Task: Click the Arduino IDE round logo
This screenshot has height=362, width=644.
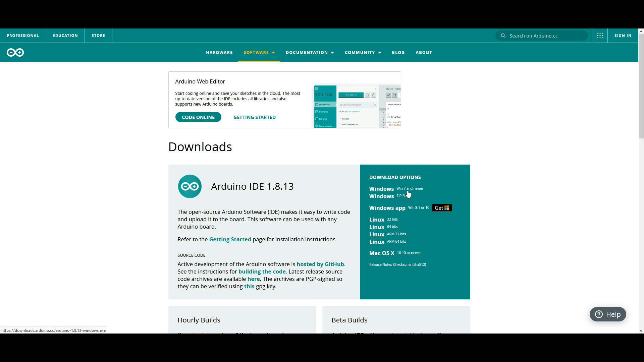Action: 190,186
